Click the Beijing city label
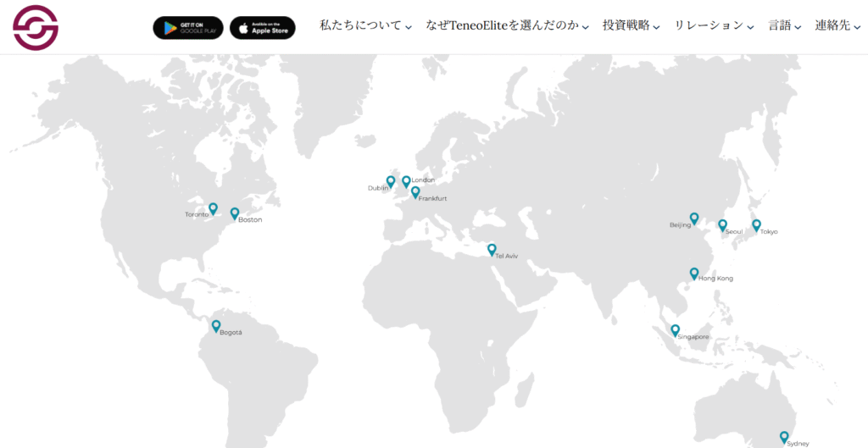 pyautogui.click(x=681, y=225)
